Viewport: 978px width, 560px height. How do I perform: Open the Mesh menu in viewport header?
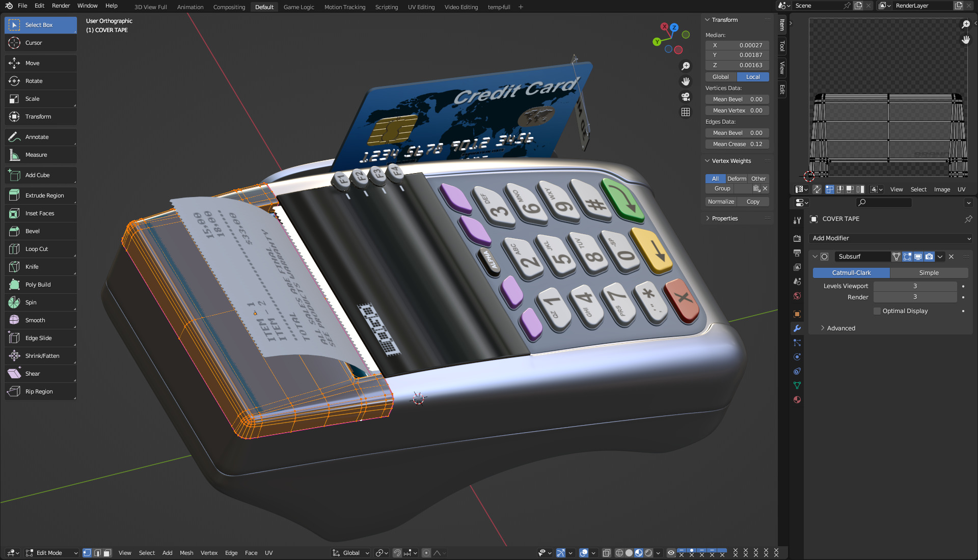[x=186, y=553]
